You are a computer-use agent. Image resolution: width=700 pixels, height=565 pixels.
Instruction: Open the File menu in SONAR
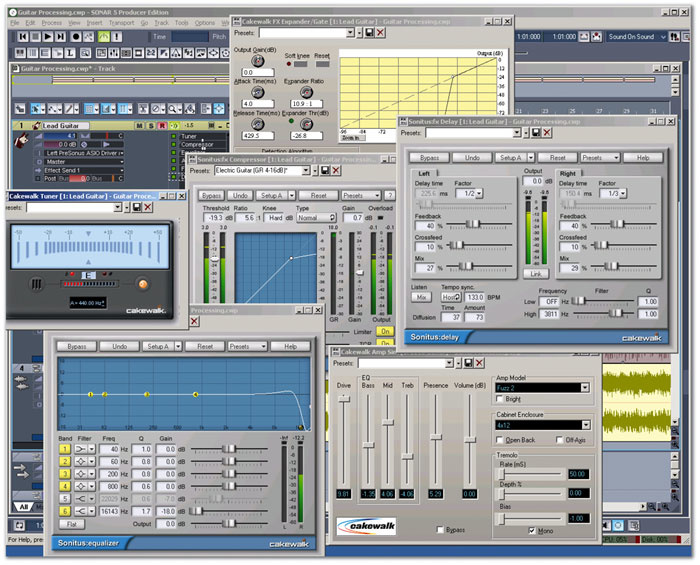[14, 23]
